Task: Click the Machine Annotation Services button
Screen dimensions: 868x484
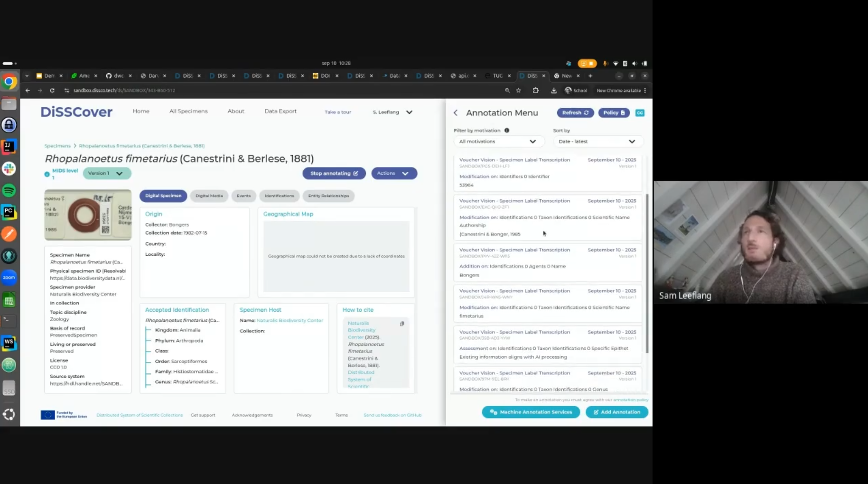Action: (531, 412)
